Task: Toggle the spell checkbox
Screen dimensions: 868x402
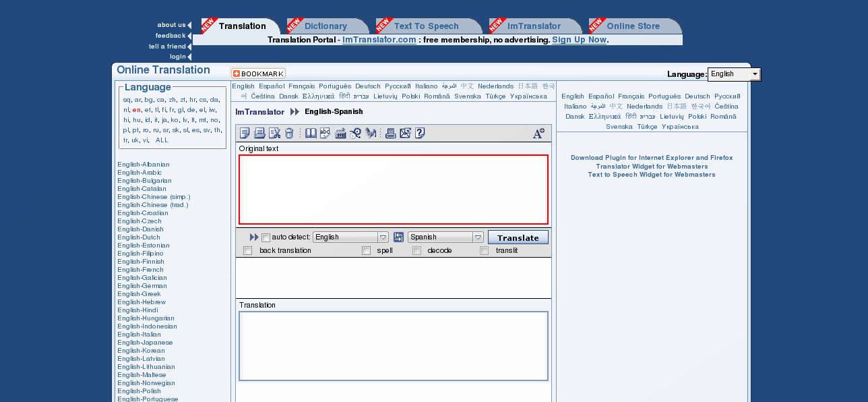Action: (x=367, y=251)
